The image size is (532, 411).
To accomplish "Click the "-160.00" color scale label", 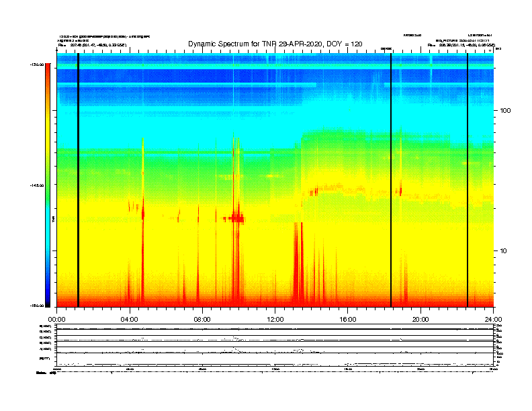I will point(37,306).
